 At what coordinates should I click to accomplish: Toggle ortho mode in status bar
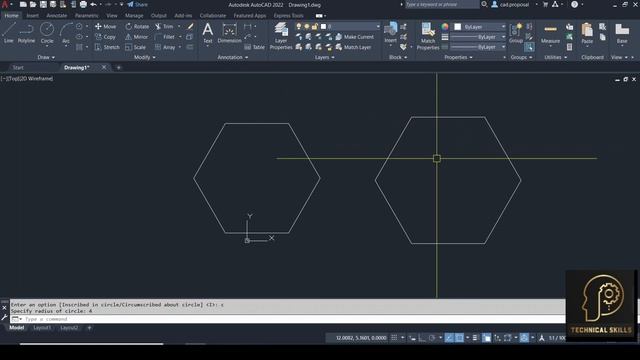[x=422, y=338]
